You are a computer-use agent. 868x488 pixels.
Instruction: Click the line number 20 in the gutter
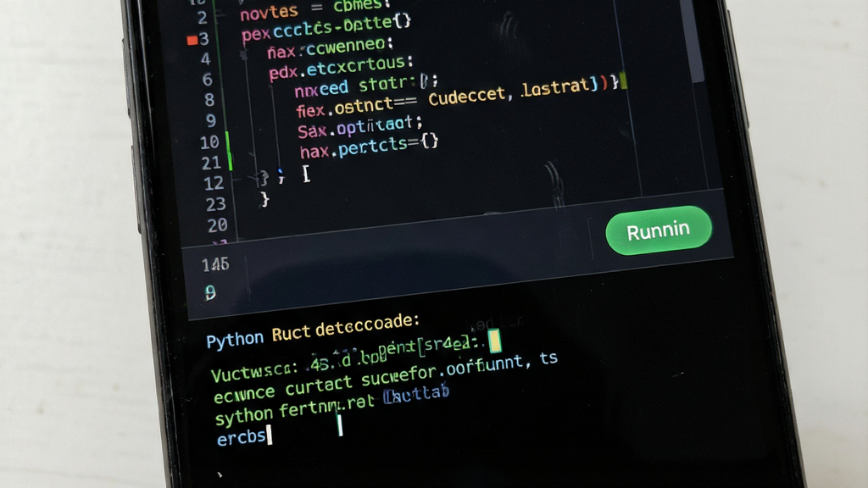coord(217,225)
